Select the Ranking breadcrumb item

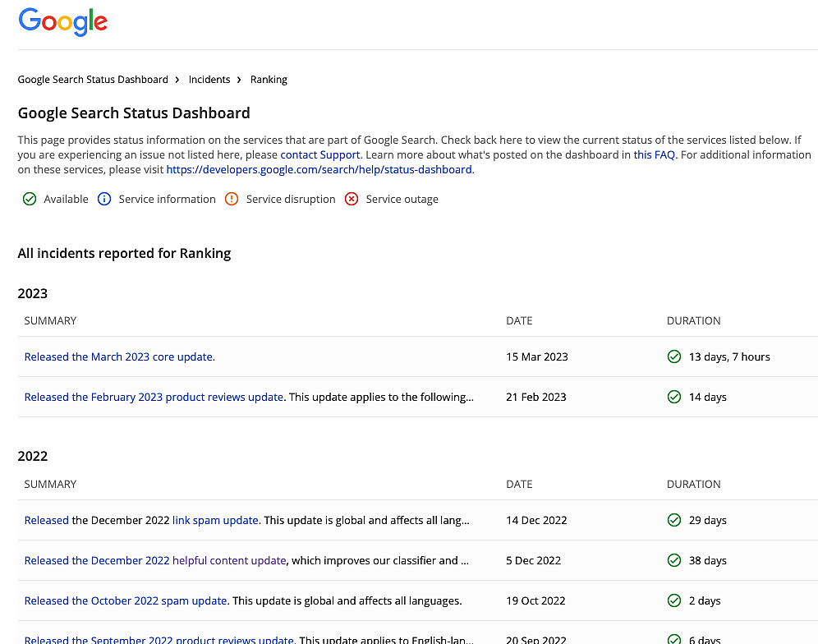pos(269,80)
